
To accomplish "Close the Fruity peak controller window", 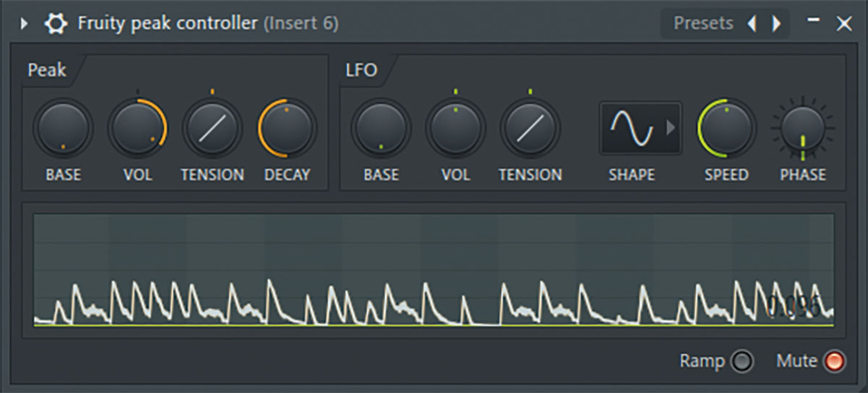I will point(844,24).
